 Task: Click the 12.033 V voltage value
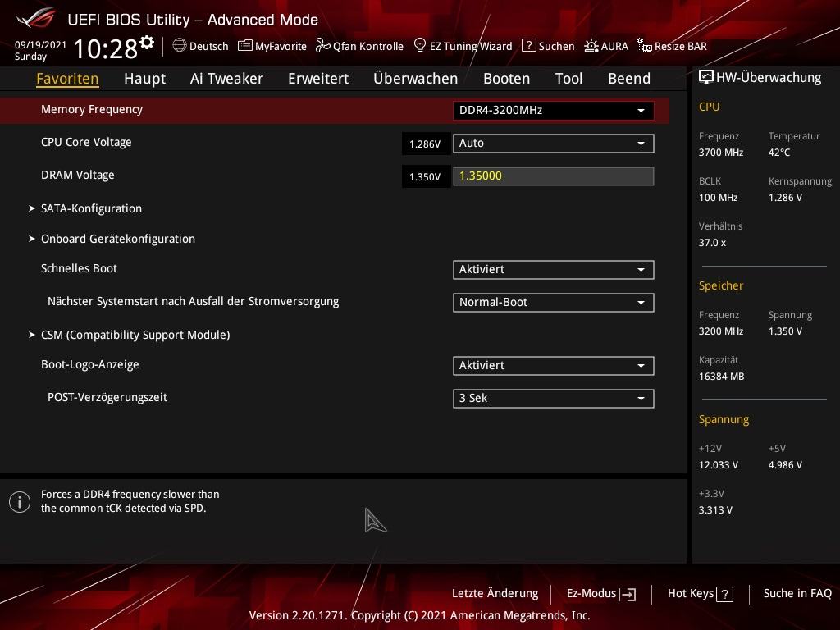[719, 465]
